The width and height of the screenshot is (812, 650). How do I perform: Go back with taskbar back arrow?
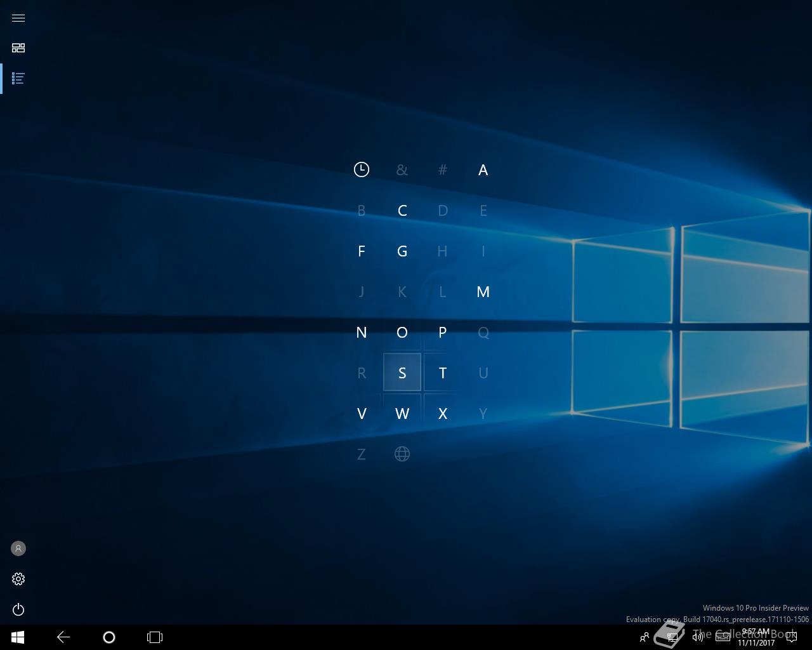coord(63,637)
